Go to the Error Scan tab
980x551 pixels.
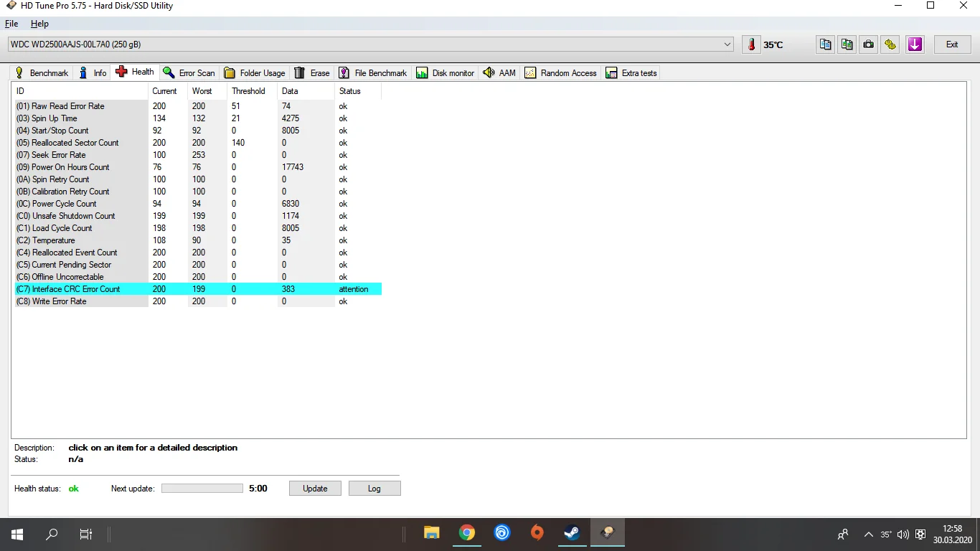tap(189, 73)
